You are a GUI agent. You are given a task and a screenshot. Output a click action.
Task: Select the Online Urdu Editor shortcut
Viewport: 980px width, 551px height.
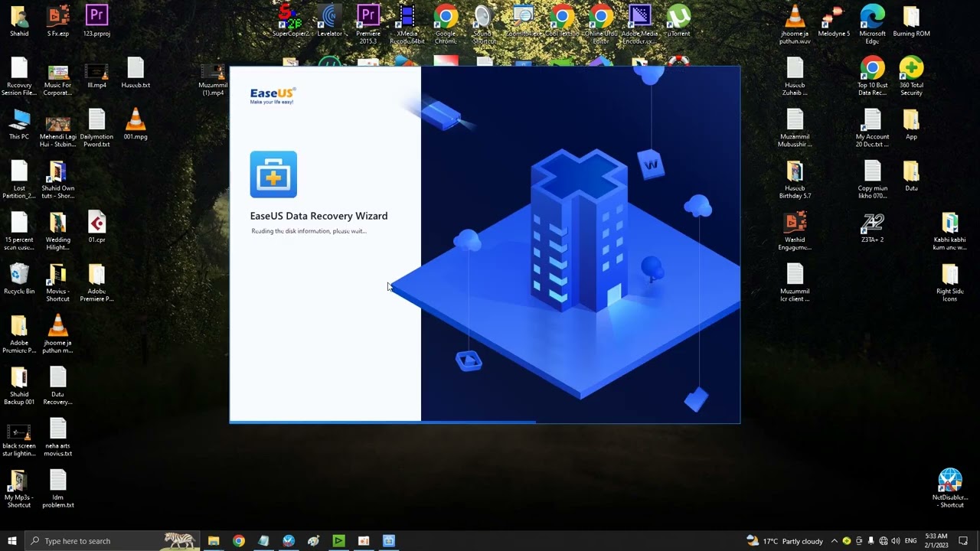(601, 24)
